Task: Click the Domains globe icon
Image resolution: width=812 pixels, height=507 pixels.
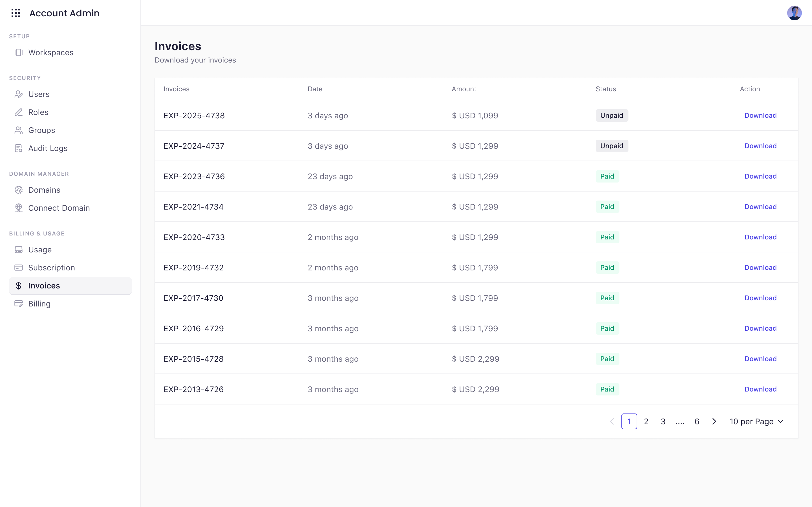Action: tap(18, 190)
